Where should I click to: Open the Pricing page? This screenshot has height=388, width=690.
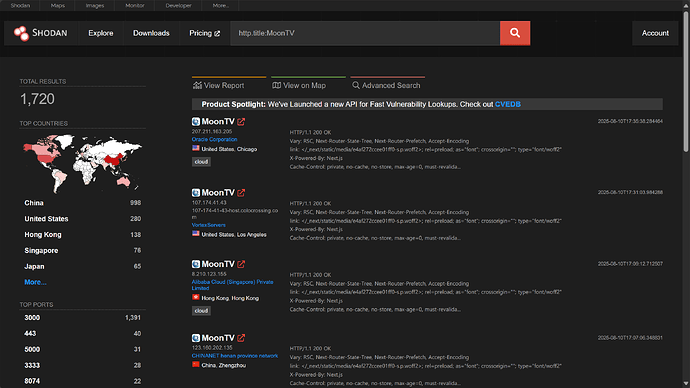click(x=205, y=33)
